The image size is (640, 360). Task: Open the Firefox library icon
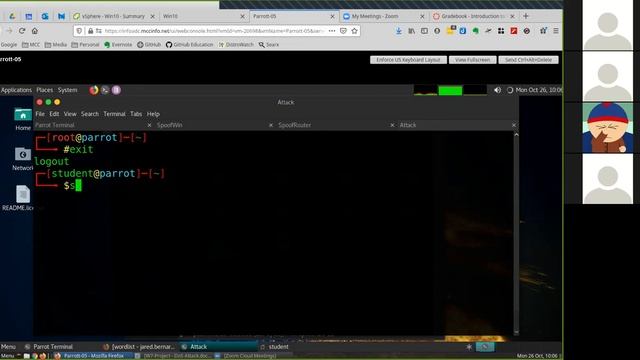click(x=411, y=31)
